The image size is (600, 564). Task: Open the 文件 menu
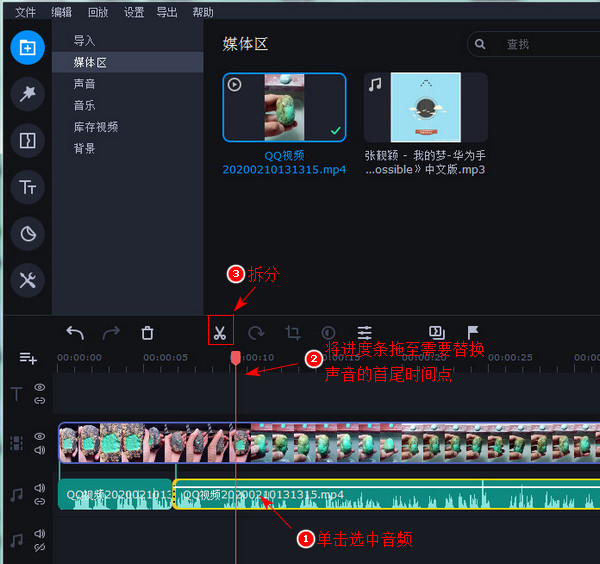click(25, 12)
